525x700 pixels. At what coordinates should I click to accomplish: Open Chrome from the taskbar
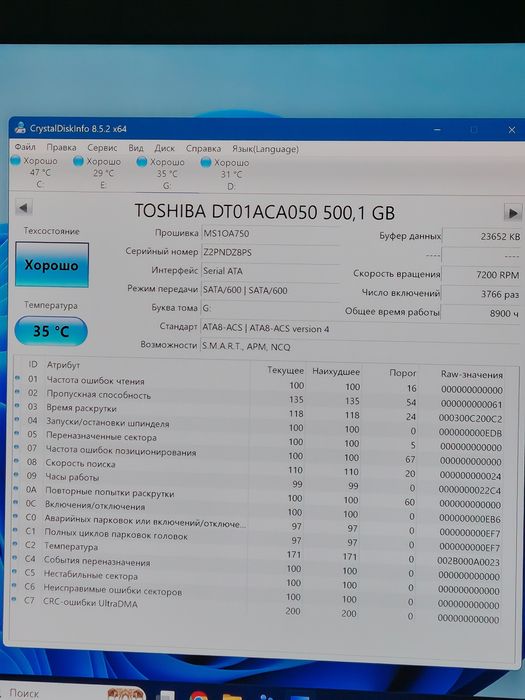click(198, 696)
